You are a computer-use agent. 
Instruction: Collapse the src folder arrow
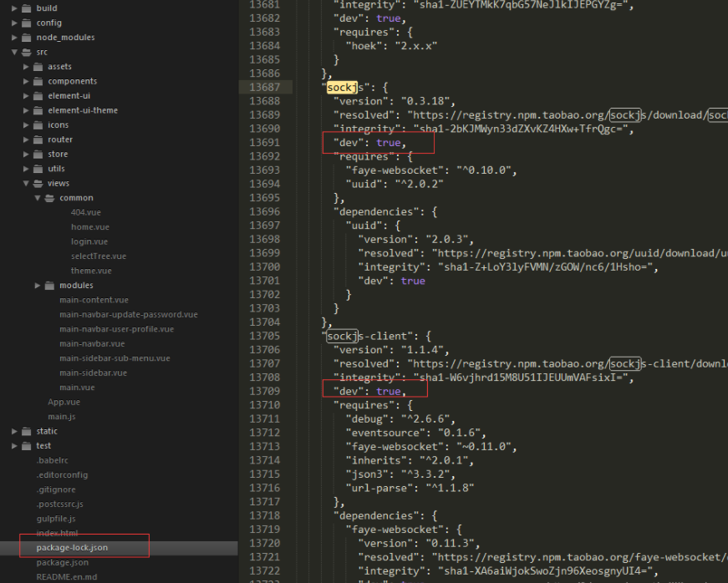click(x=14, y=52)
